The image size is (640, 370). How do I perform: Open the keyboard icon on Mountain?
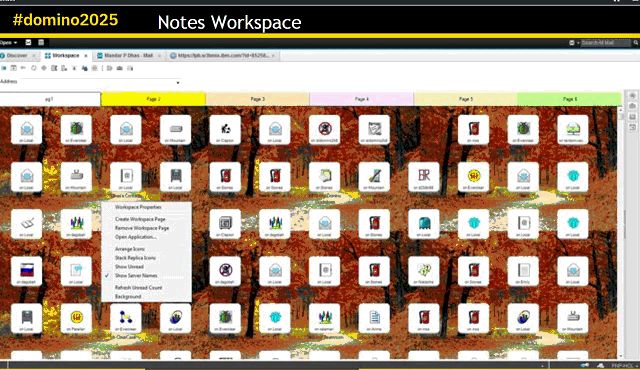(x=176, y=130)
